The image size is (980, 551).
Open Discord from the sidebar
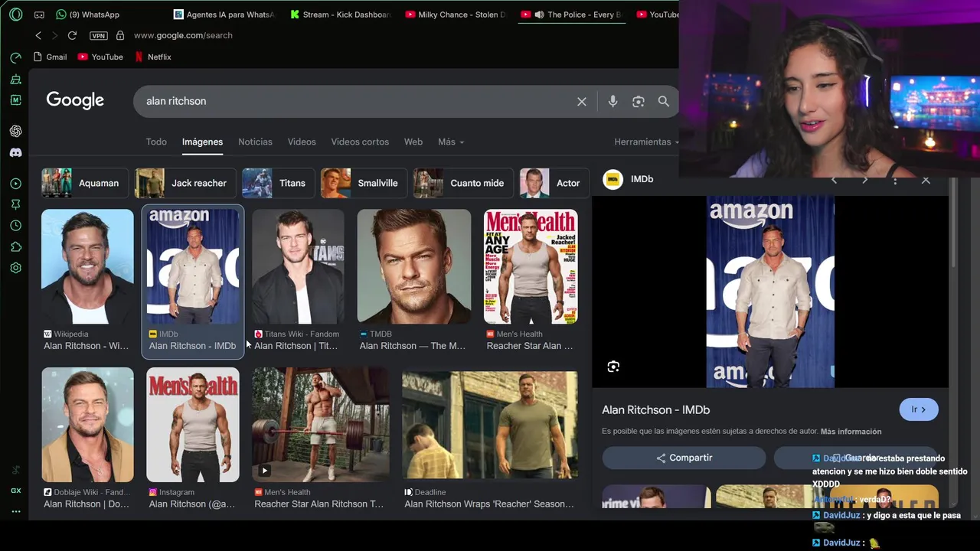[x=15, y=152]
